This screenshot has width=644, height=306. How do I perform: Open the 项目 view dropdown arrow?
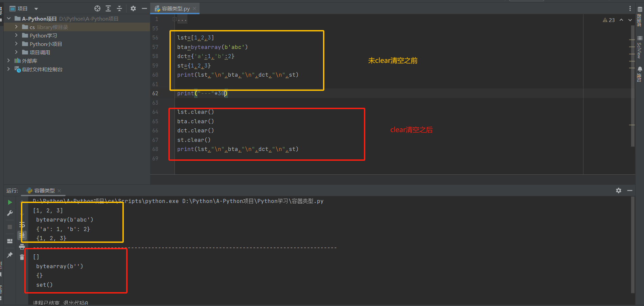pyautogui.click(x=36, y=9)
